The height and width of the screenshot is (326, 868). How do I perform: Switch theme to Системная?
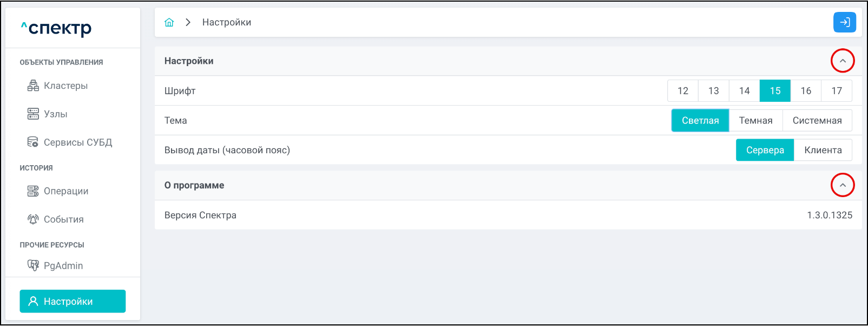pos(817,120)
